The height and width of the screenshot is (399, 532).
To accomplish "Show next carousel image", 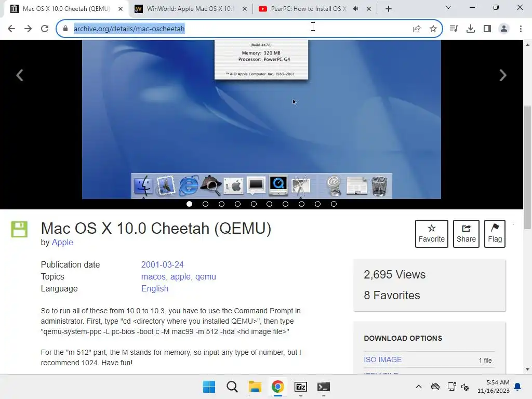I will [x=503, y=75].
